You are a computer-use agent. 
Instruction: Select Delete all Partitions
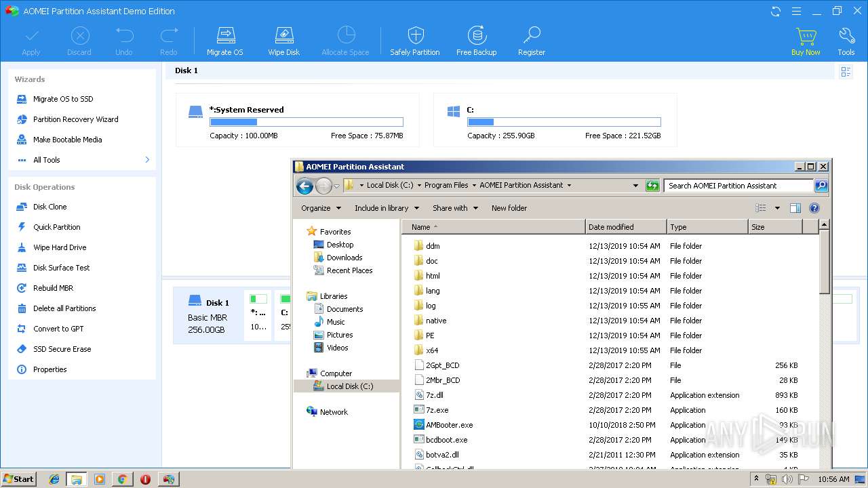pyautogui.click(x=64, y=308)
